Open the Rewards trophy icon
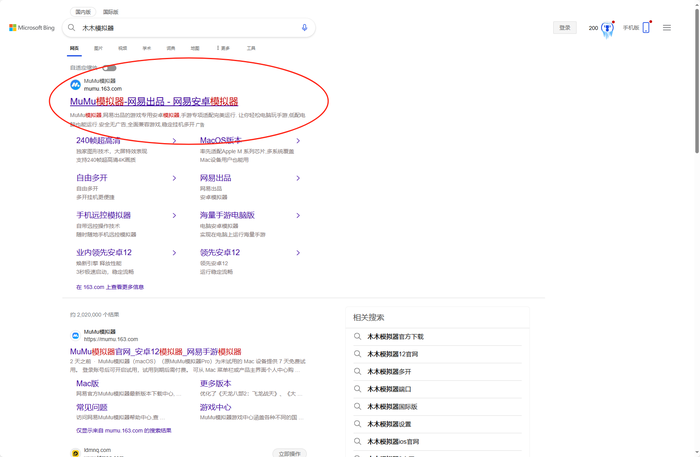Screen dimensions: 700x457 point(607,29)
